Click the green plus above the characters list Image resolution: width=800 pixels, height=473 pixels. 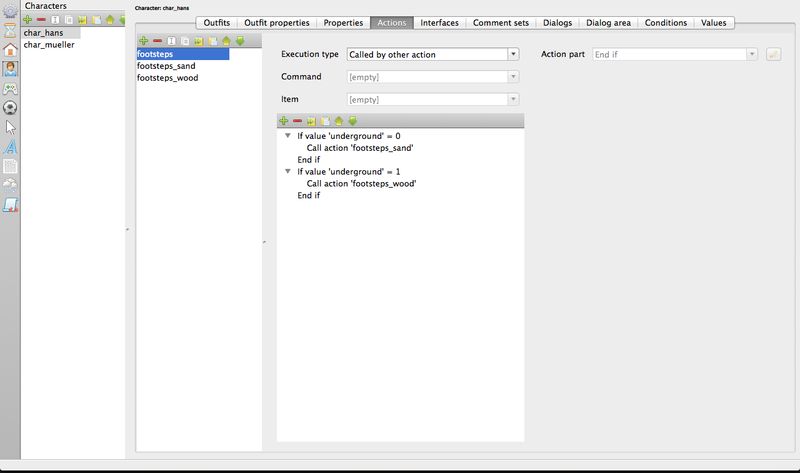pyautogui.click(x=28, y=19)
